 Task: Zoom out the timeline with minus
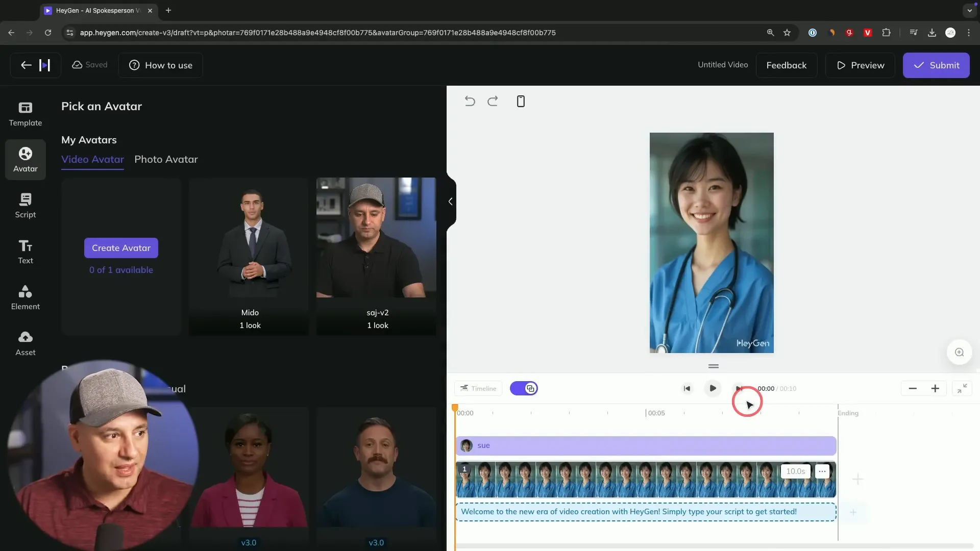[913, 388]
